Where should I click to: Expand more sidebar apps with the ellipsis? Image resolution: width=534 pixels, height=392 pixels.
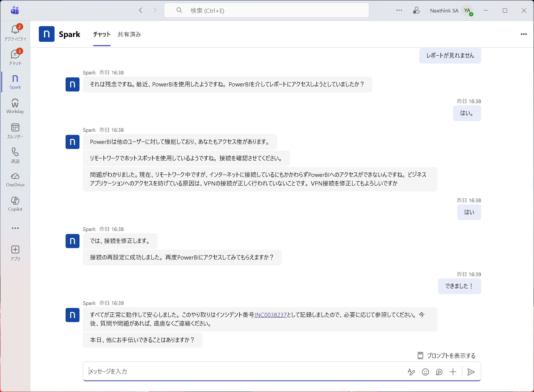[15, 228]
